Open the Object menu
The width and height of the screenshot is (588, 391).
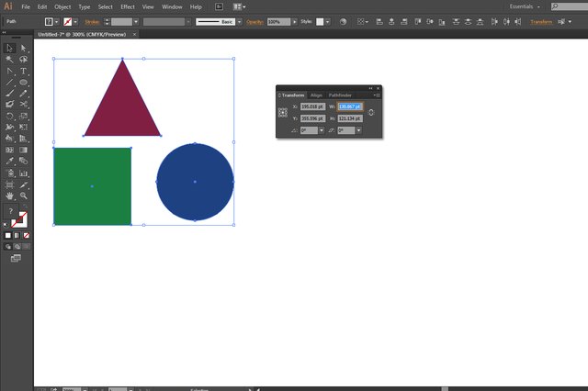click(62, 6)
